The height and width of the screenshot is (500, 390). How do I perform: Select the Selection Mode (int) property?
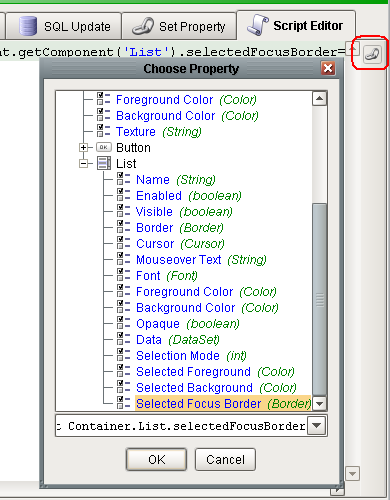(x=191, y=356)
